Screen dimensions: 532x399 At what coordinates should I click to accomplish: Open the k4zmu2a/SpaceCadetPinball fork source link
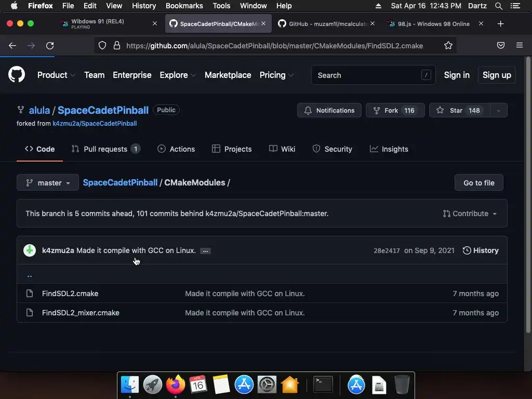coord(95,124)
